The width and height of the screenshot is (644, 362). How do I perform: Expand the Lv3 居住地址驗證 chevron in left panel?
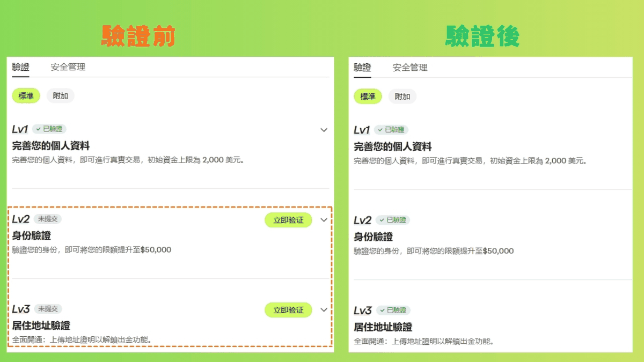tap(324, 310)
